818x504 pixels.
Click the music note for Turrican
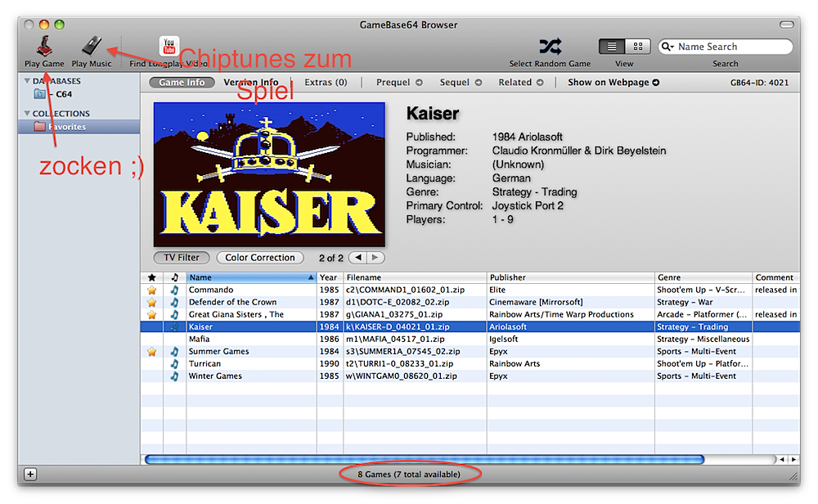pos(175,363)
